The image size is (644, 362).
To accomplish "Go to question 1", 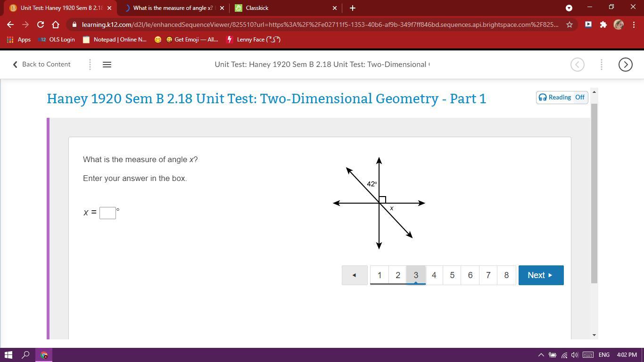I will [380, 275].
